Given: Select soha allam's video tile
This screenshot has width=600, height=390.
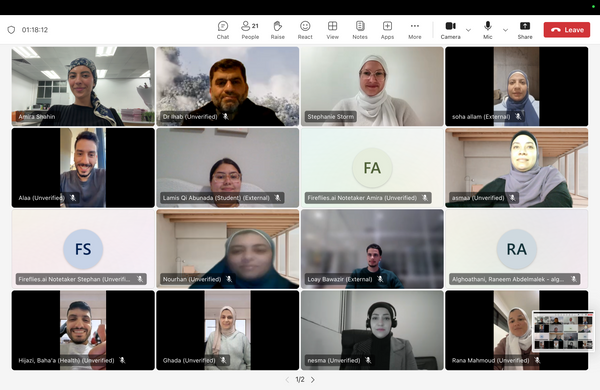Looking at the screenshot, I should [517, 86].
